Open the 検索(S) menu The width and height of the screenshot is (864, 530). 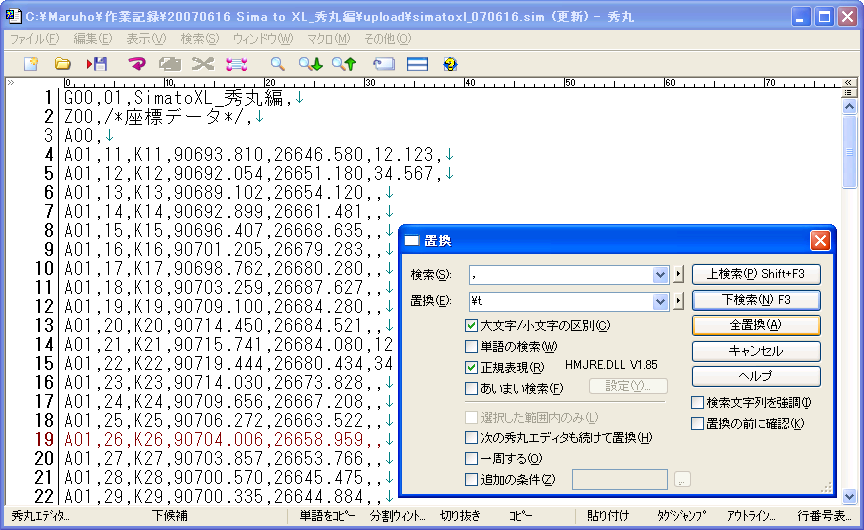pos(199,39)
